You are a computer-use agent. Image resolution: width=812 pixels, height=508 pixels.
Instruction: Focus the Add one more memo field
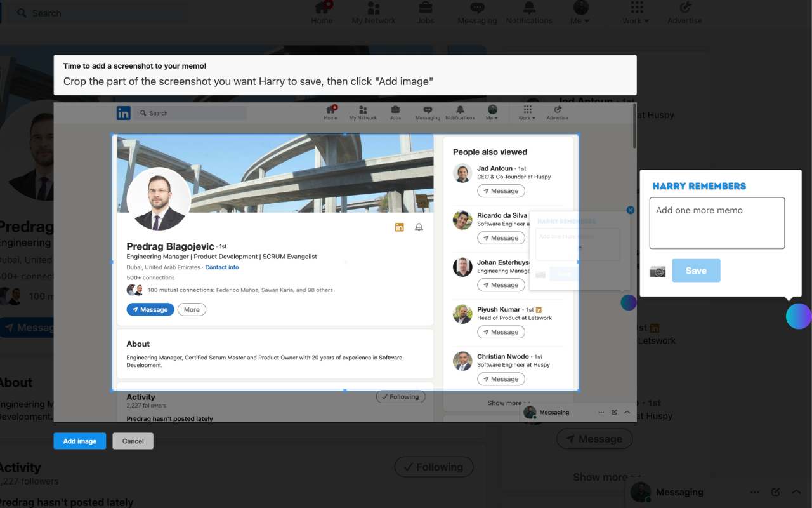point(717,223)
